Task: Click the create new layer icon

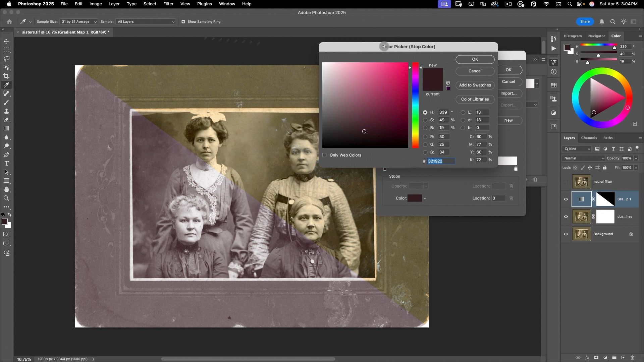Action: point(623,358)
